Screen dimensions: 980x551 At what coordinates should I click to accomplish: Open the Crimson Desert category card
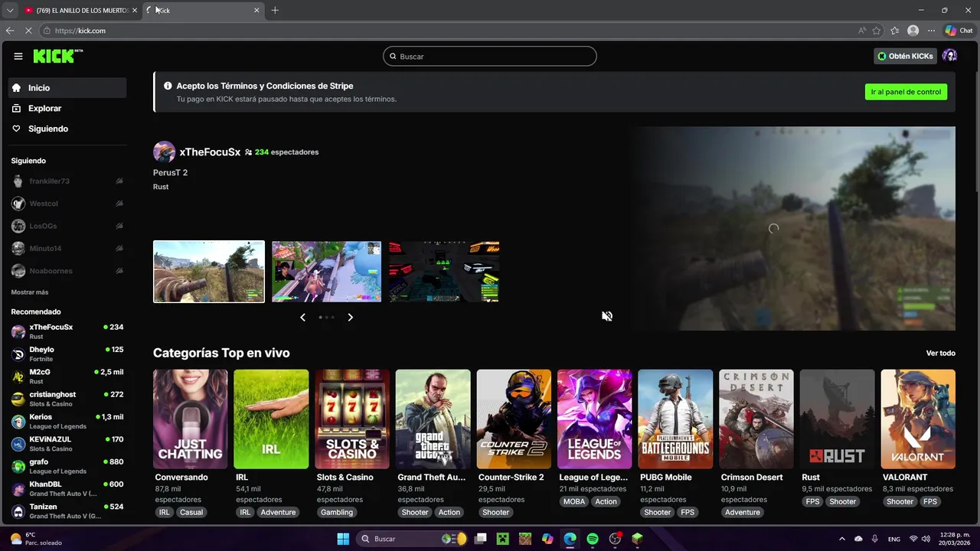tap(756, 419)
